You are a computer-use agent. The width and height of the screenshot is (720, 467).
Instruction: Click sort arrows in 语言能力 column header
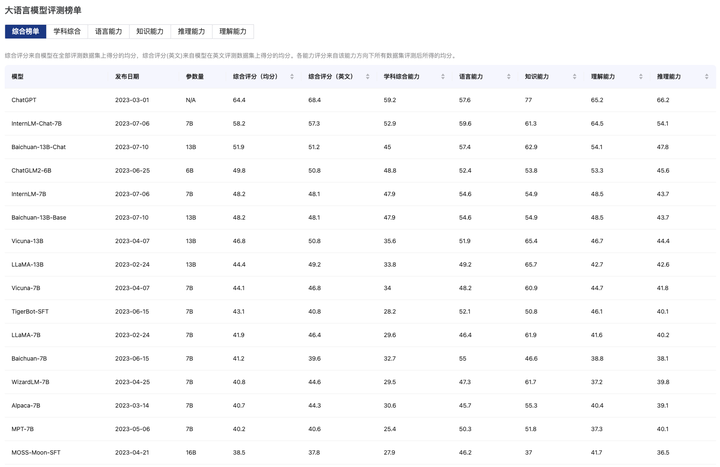point(508,77)
